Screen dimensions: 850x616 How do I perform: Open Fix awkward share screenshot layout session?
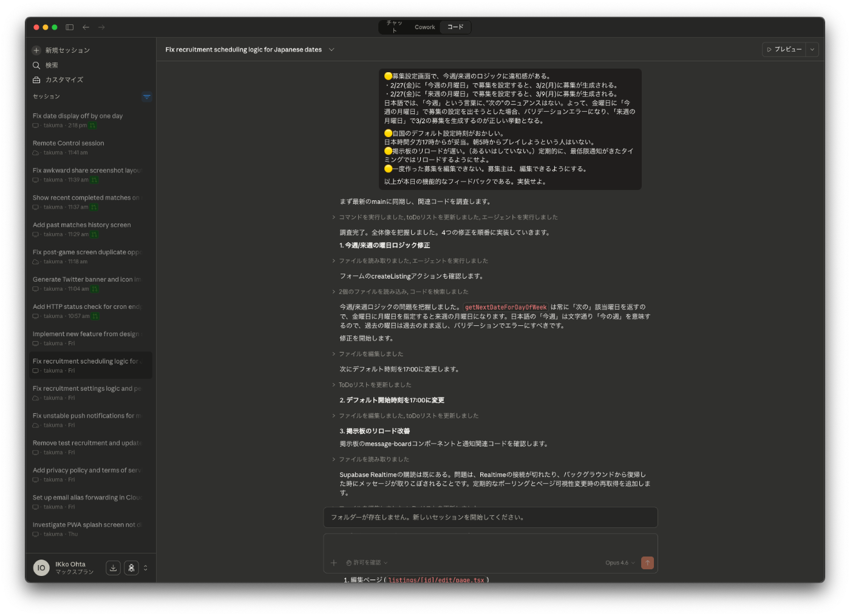(89, 175)
